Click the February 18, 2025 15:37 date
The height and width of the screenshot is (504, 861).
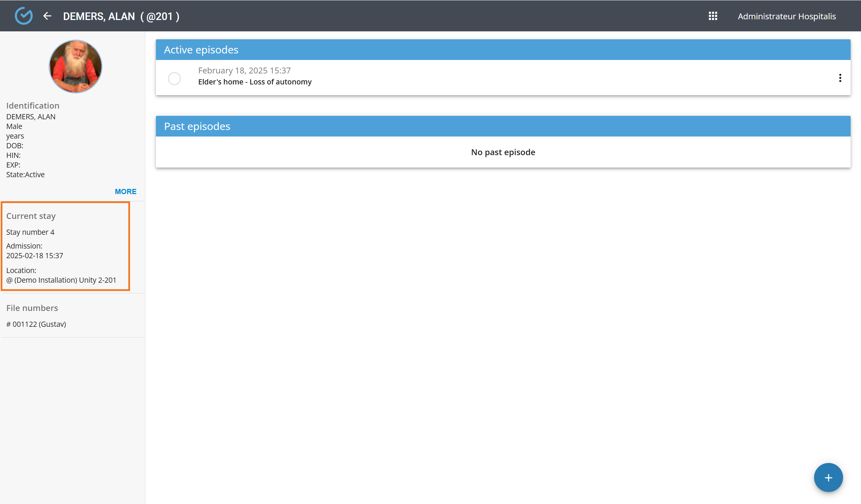pyautogui.click(x=244, y=71)
